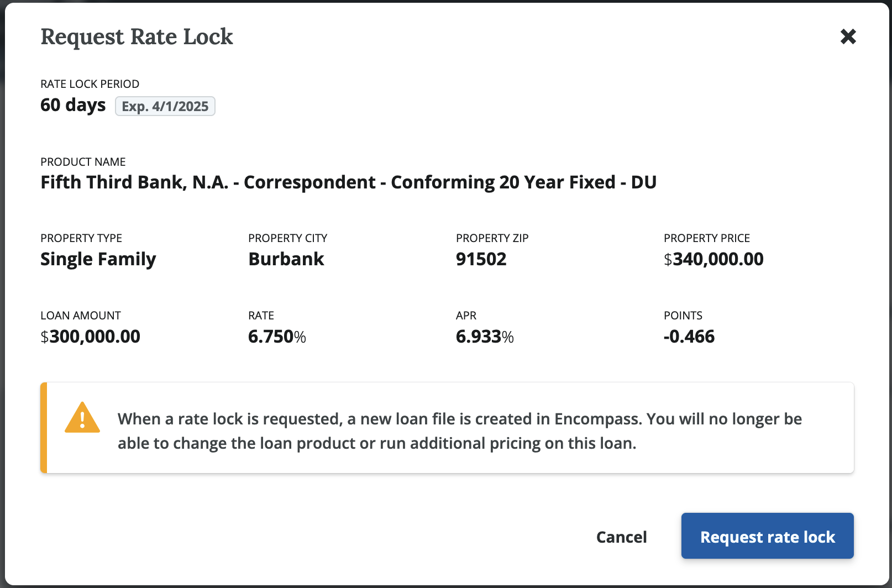Click the Fifth Third Bank product name

pos(348,182)
